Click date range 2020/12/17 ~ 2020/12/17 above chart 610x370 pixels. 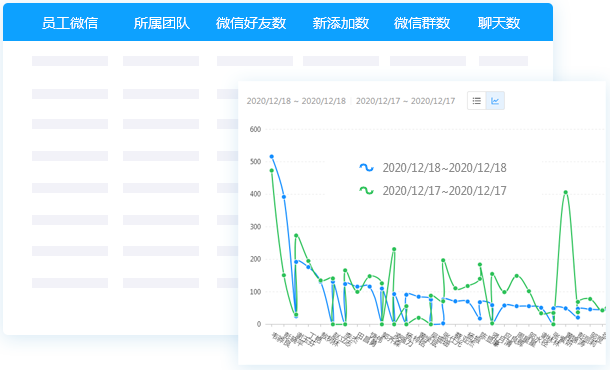coord(405,101)
